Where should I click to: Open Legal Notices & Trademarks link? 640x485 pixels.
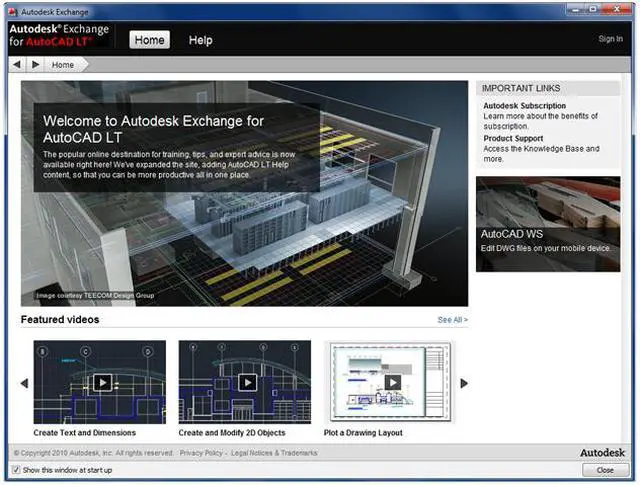pyautogui.click(x=273, y=453)
